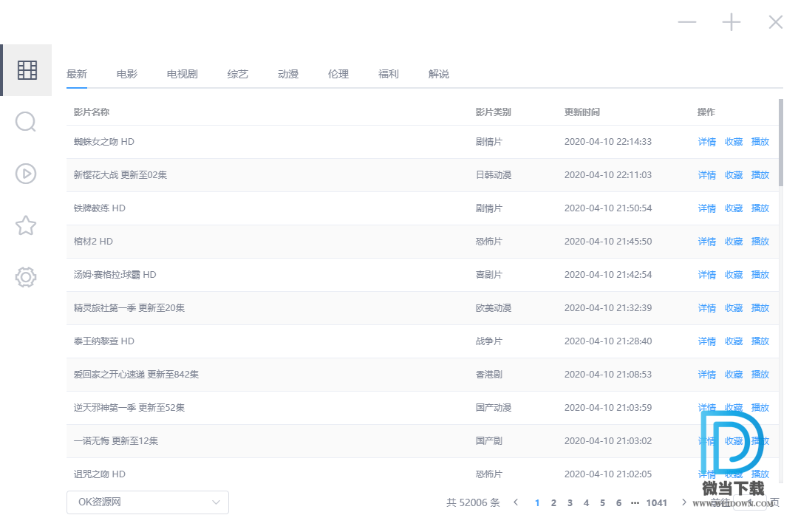Viewport: 798px width, 532px height.
Task: Open settings gear icon in sidebar
Action: coord(26,277)
